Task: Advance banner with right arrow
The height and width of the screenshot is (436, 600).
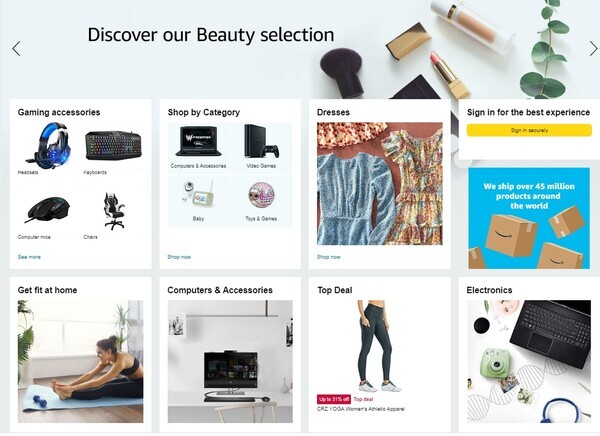Action: point(593,49)
